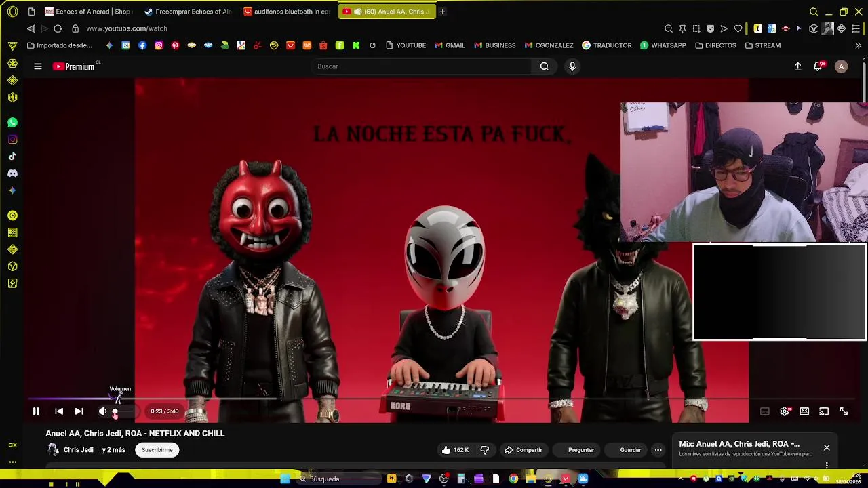Add page to favorites with the heart icon
868x488 pixels.
pyautogui.click(x=738, y=28)
